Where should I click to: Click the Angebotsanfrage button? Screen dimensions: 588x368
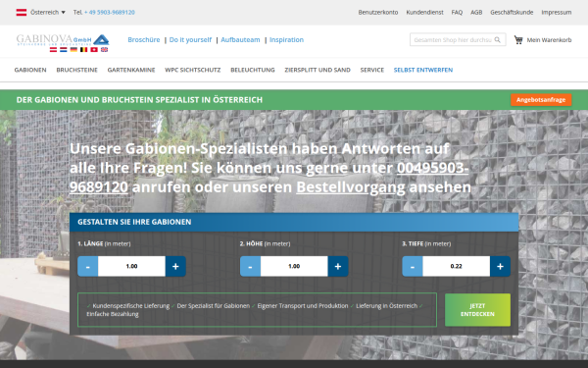(541, 100)
